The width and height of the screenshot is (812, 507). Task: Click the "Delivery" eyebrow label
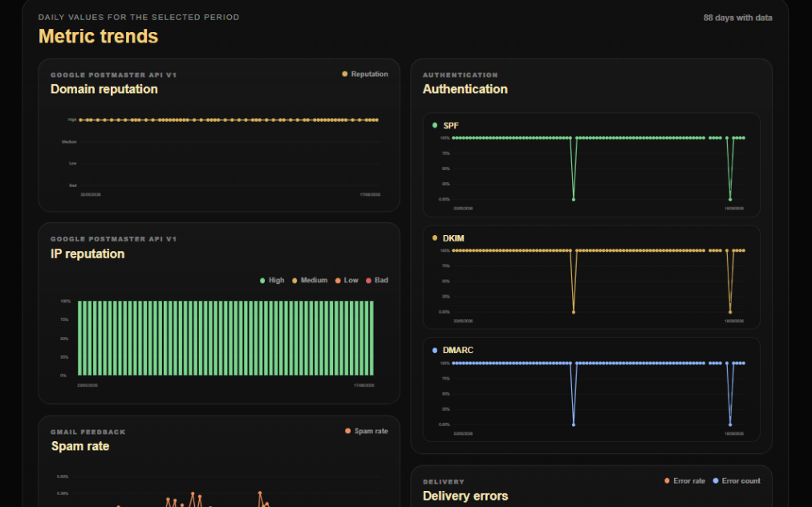pyautogui.click(x=443, y=481)
